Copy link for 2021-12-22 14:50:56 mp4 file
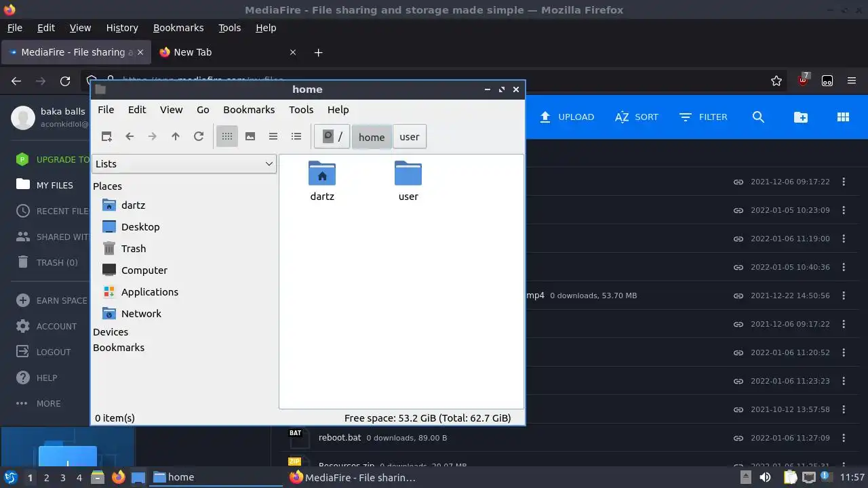This screenshot has width=868, height=488. pyautogui.click(x=738, y=296)
